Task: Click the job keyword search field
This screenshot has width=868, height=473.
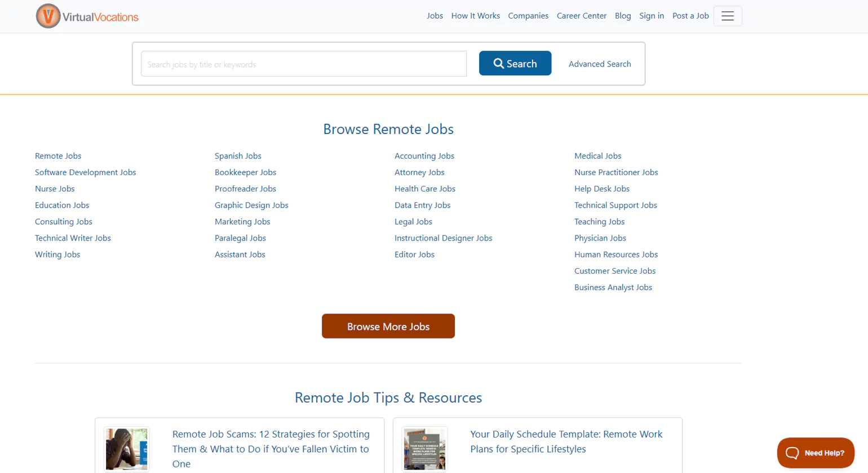Action: coord(303,64)
